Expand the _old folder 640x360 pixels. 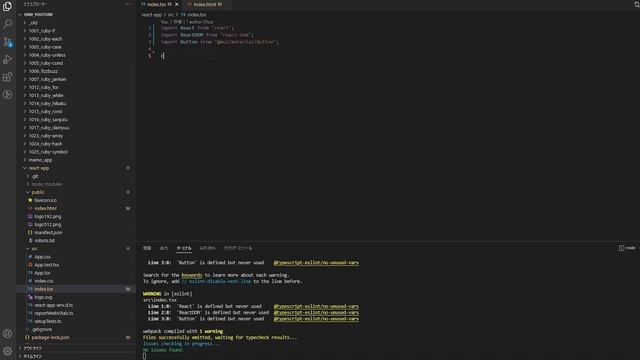[33, 23]
